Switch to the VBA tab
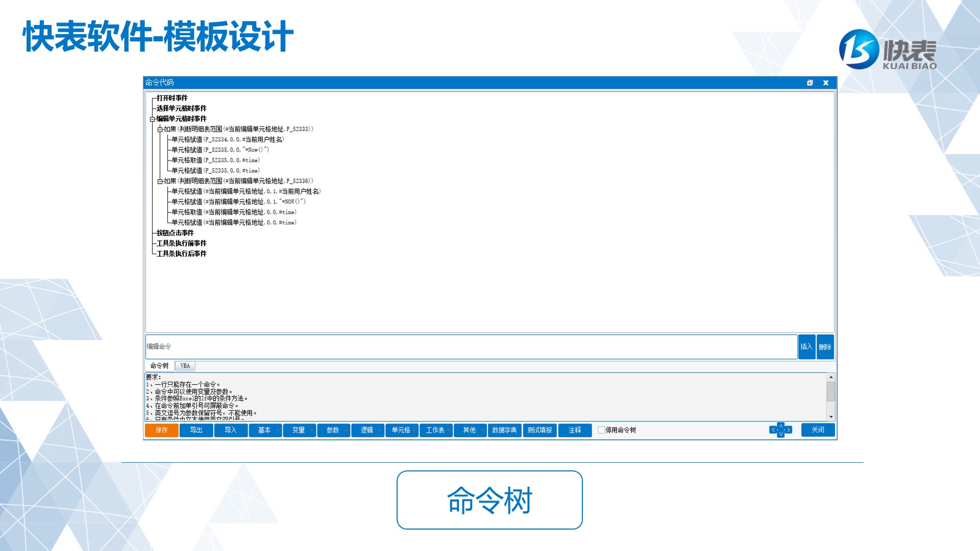The image size is (980, 551). 185,366
